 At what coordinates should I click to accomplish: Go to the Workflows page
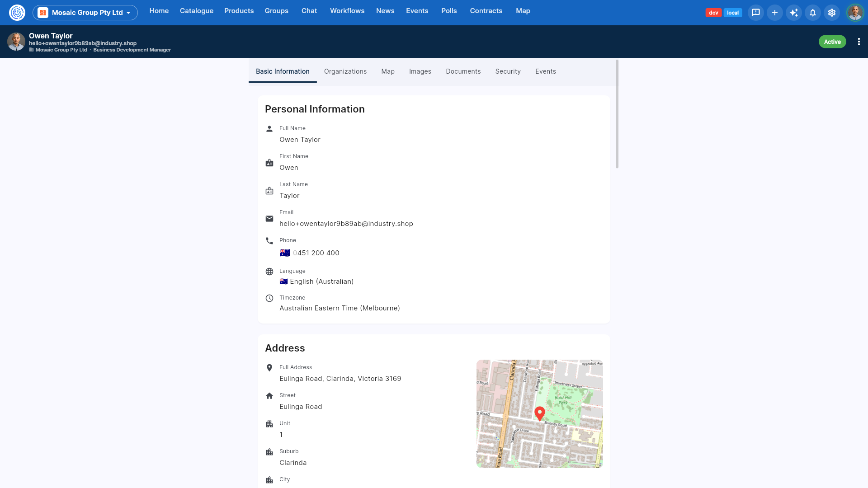click(347, 11)
